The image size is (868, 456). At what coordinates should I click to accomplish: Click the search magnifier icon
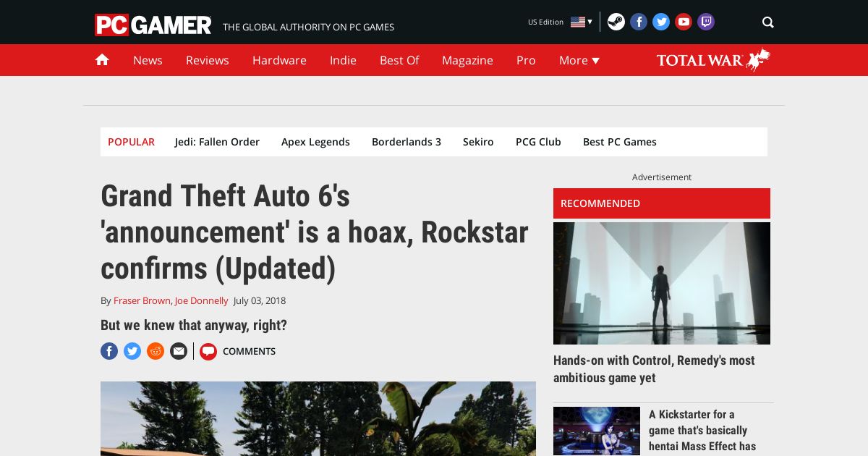click(x=767, y=22)
